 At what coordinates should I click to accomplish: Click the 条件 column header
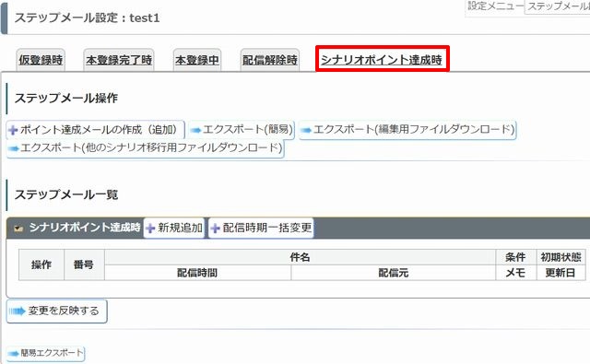click(x=515, y=257)
